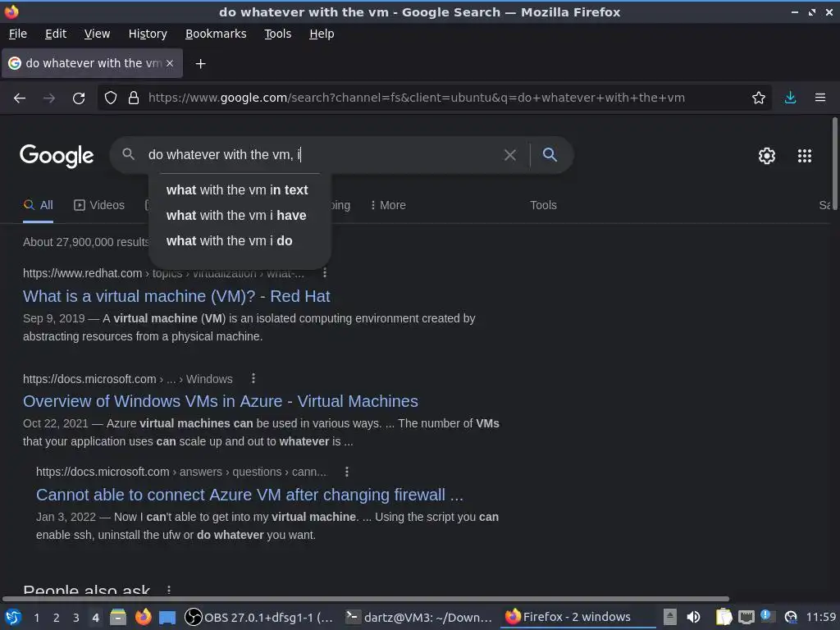The image size is (840, 630).
Task: Open the dots menu beside docs.microsoft.com › Windows
Action: pos(253,379)
